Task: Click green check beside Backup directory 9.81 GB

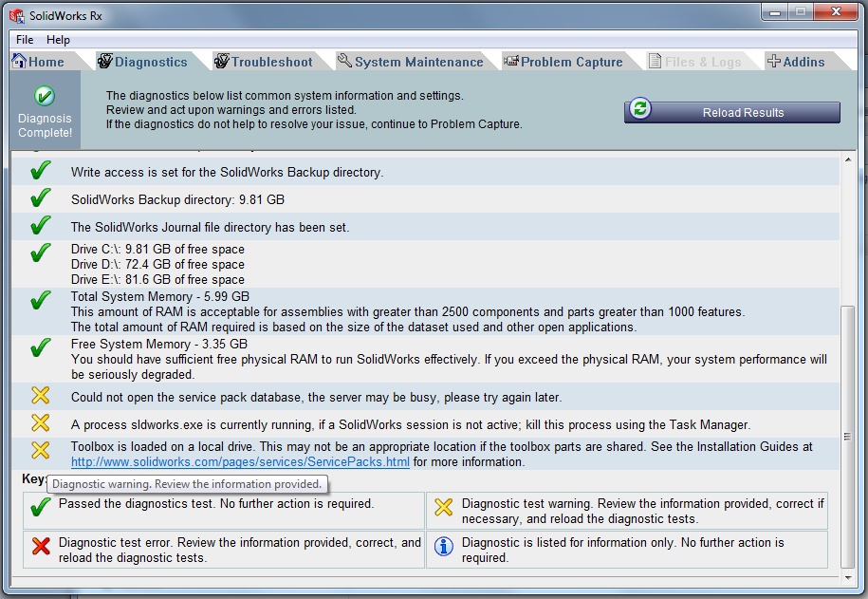Action: point(41,197)
